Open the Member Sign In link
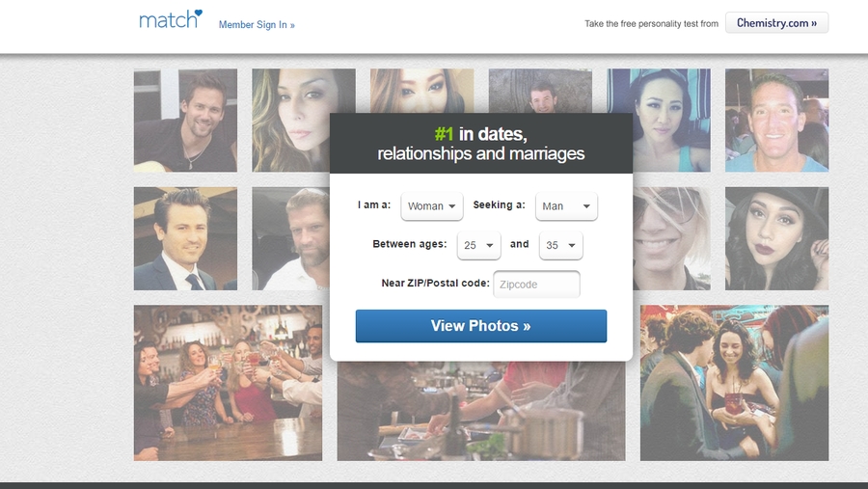Screen dimensions: 868x489 (257, 25)
